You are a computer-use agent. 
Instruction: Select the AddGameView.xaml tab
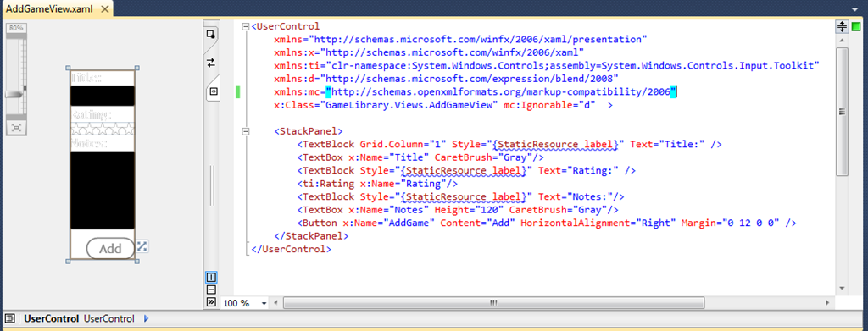[50, 8]
